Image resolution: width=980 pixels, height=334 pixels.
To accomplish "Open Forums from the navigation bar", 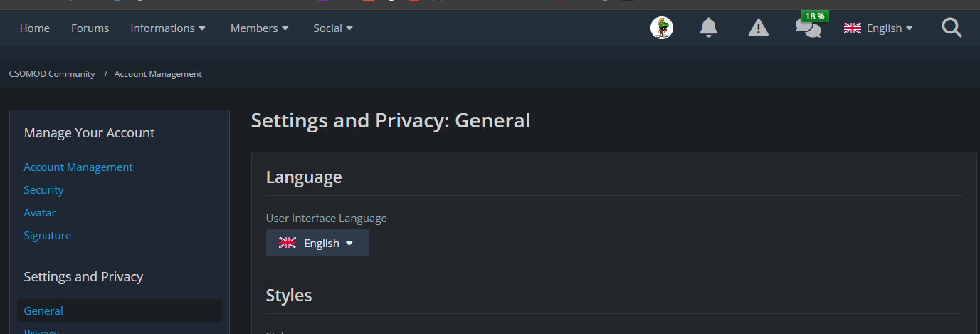I will coord(90,28).
